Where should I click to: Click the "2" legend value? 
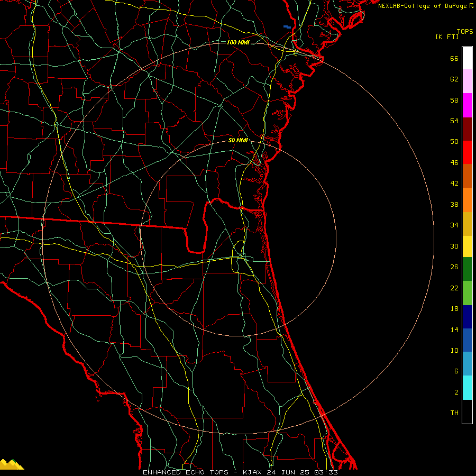pos(456,392)
